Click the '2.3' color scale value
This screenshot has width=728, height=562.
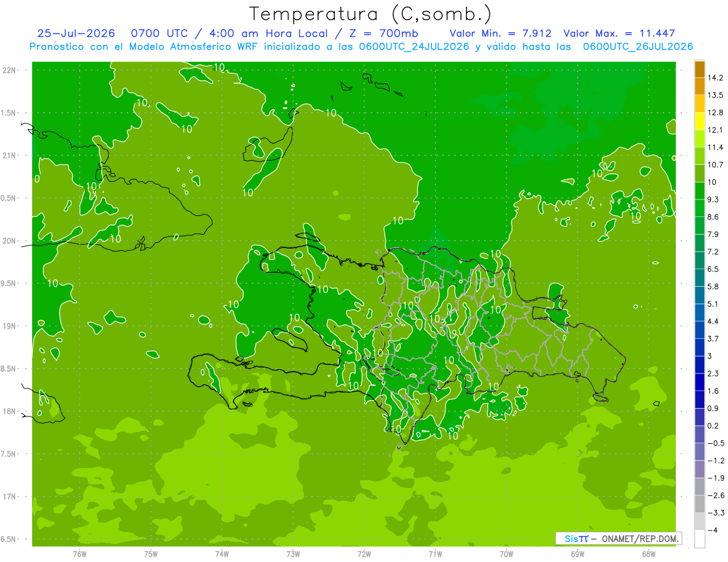(713, 373)
